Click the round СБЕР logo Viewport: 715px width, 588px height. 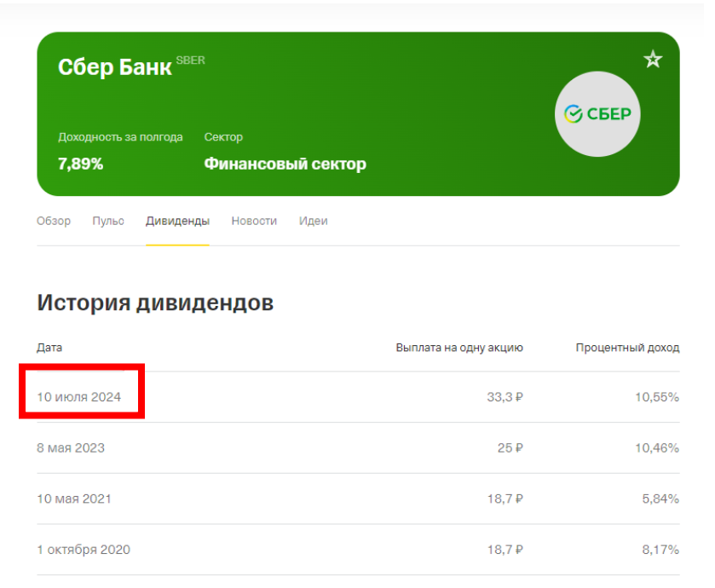point(597,114)
